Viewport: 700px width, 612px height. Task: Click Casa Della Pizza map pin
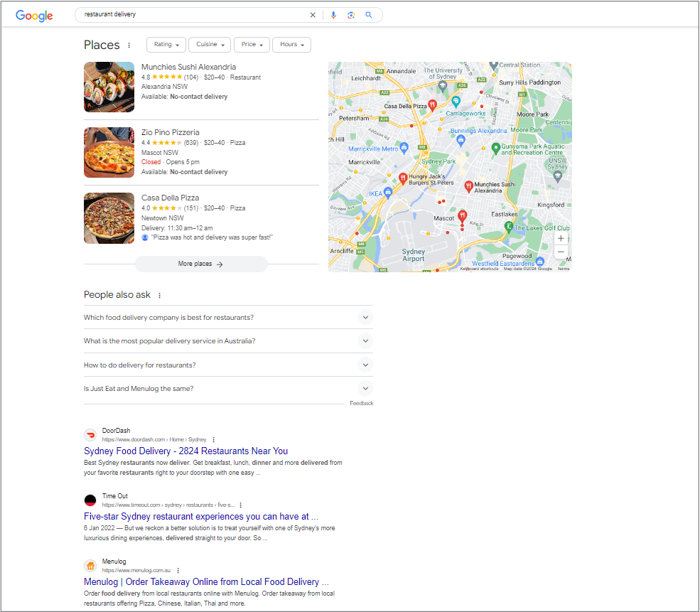(432, 105)
